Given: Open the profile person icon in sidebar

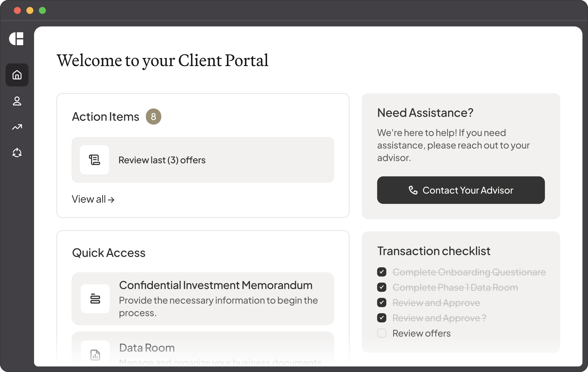Looking at the screenshot, I should pos(17,101).
